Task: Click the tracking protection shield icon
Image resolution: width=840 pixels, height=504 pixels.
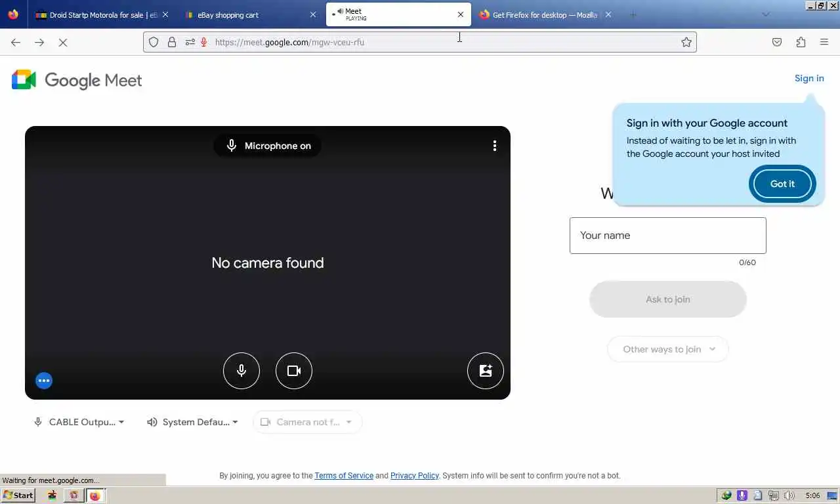Action: 154,42
